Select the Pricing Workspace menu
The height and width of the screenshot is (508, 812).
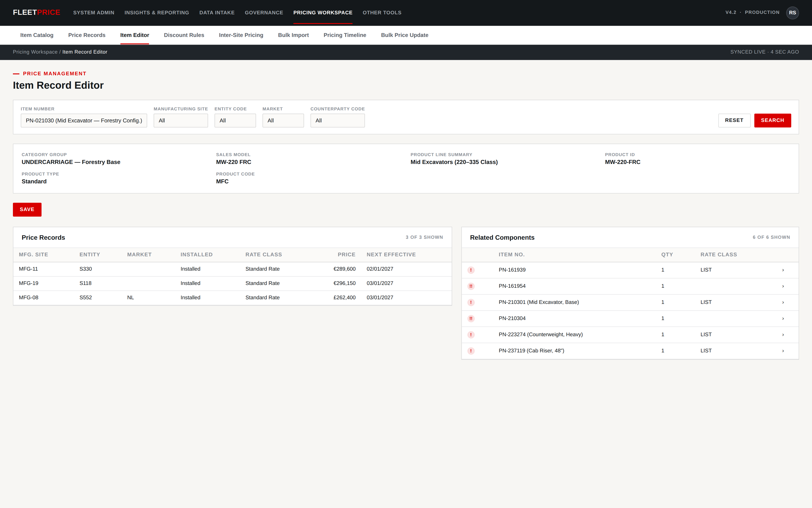[323, 12]
